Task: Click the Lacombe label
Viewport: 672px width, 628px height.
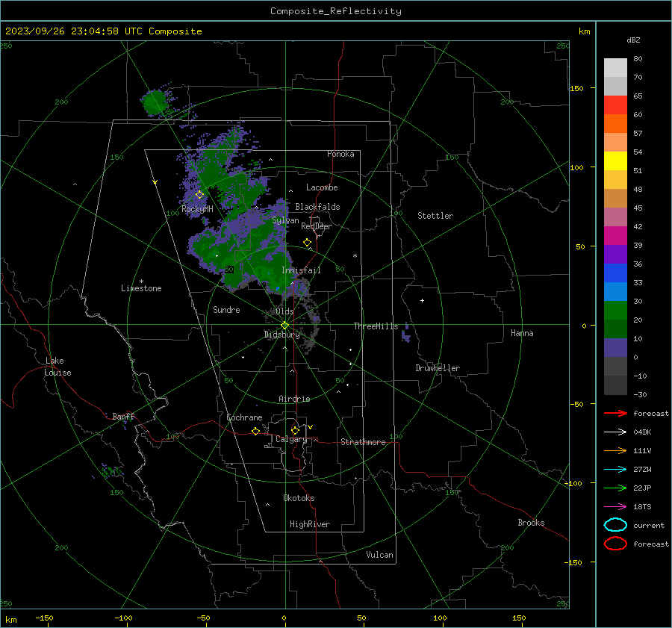Action: [x=322, y=187]
